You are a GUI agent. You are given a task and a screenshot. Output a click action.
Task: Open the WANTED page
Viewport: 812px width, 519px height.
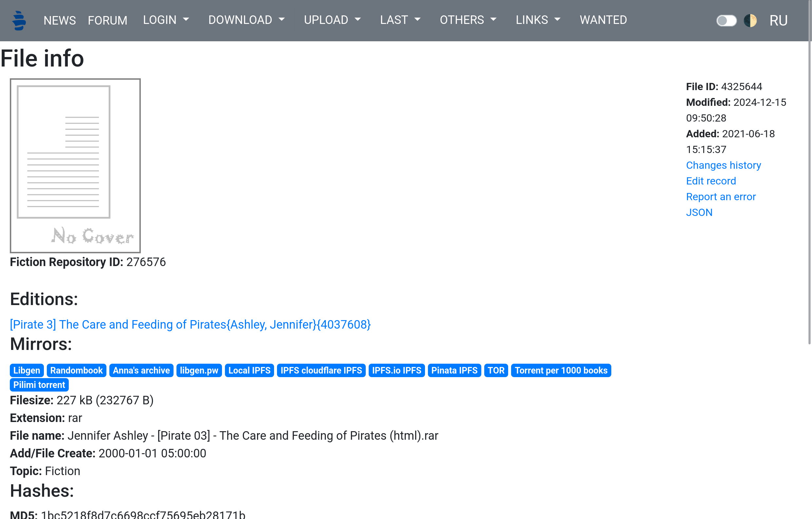point(603,20)
